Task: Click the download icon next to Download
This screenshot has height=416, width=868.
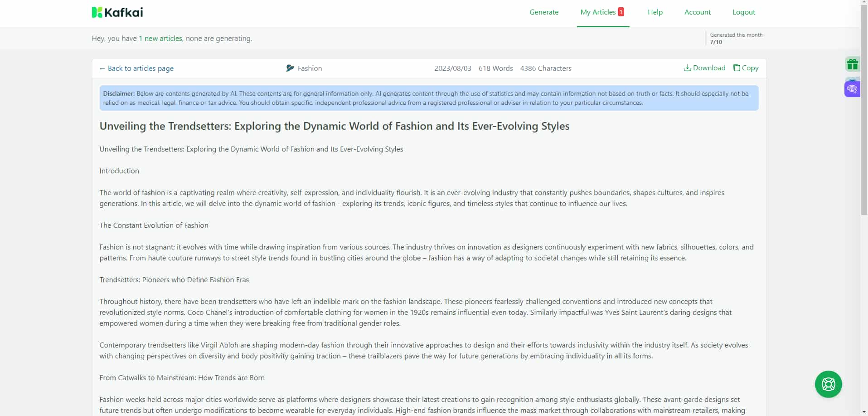Action: [x=688, y=68]
